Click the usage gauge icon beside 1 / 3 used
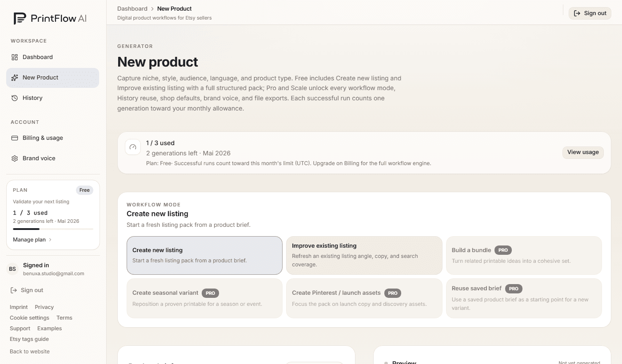 click(133, 147)
